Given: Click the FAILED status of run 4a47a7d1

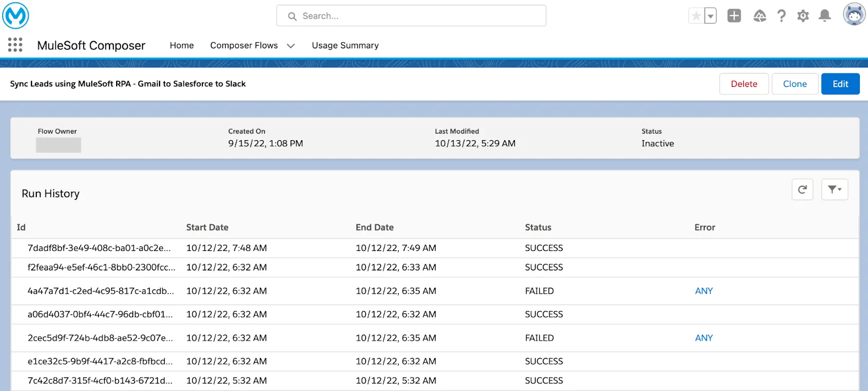Looking at the screenshot, I should coord(539,291).
